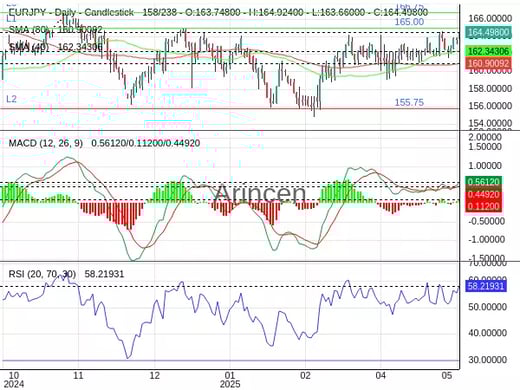520x390 pixels.
Task: Click the 1.00000 MACD axis label
Action: 485,166
